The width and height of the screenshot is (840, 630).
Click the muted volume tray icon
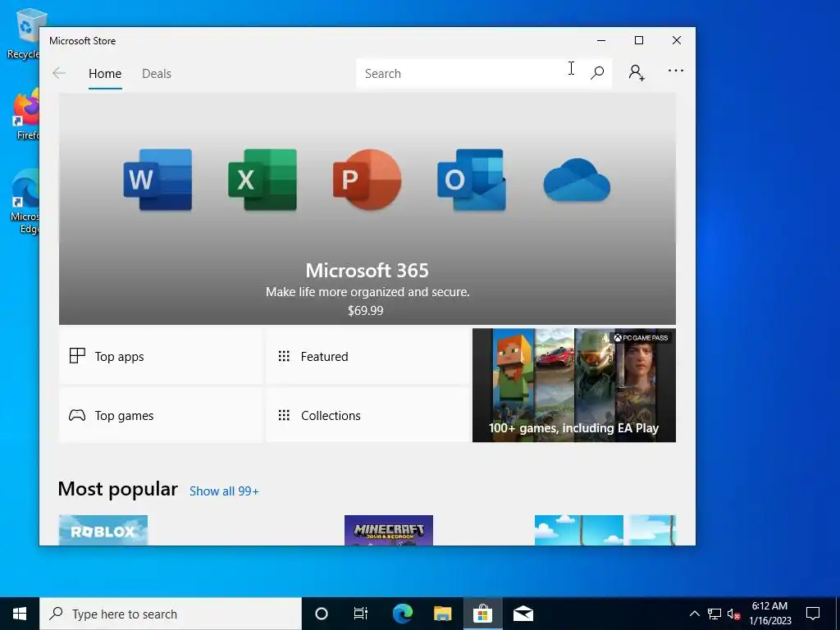coord(733,614)
